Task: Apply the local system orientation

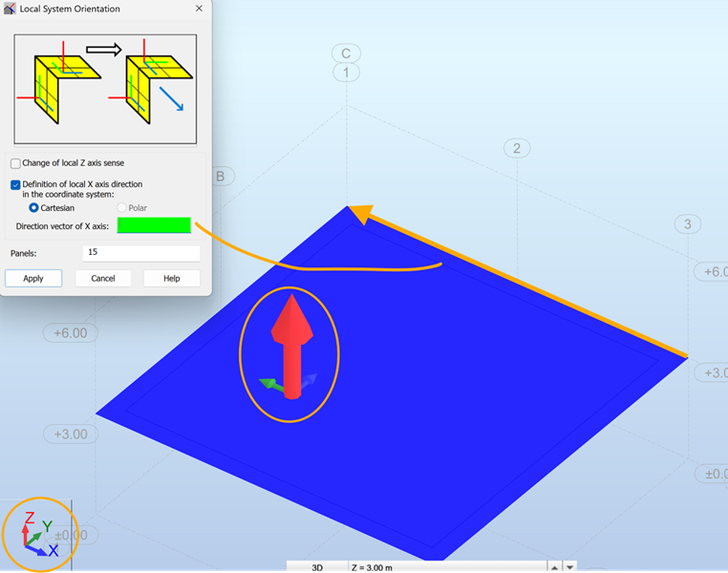Action: (x=33, y=278)
